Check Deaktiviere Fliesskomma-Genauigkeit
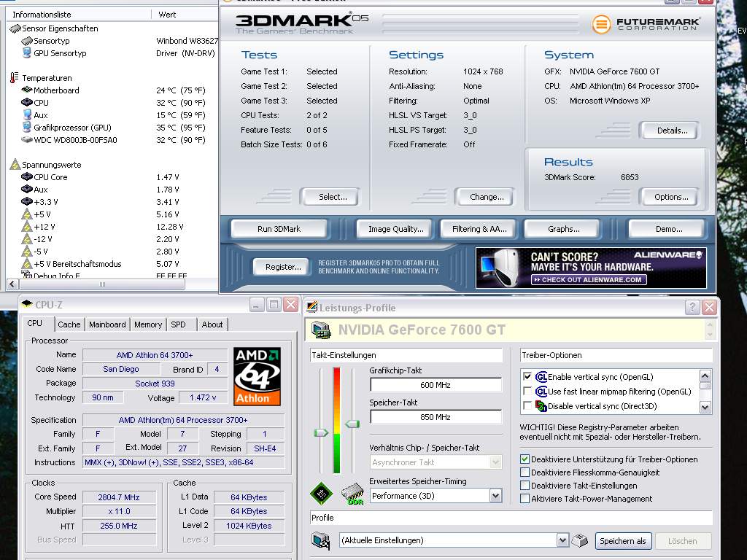The image size is (747, 560). click(525, 472)
